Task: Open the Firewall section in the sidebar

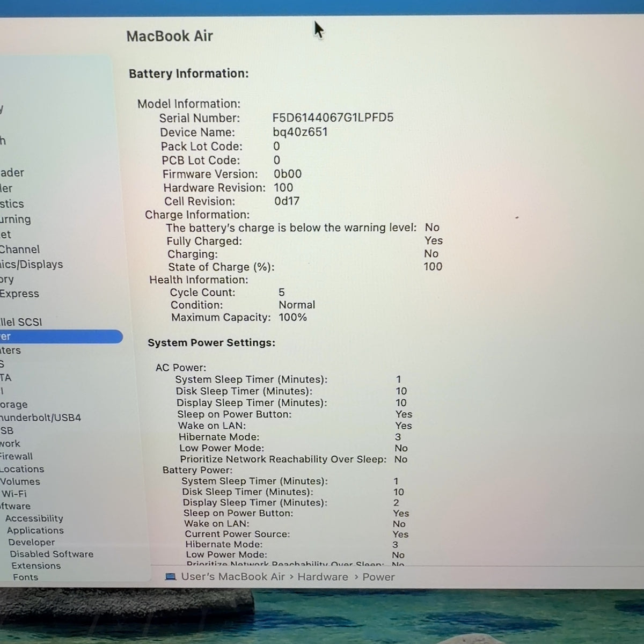Action: (x=17, y=456)
